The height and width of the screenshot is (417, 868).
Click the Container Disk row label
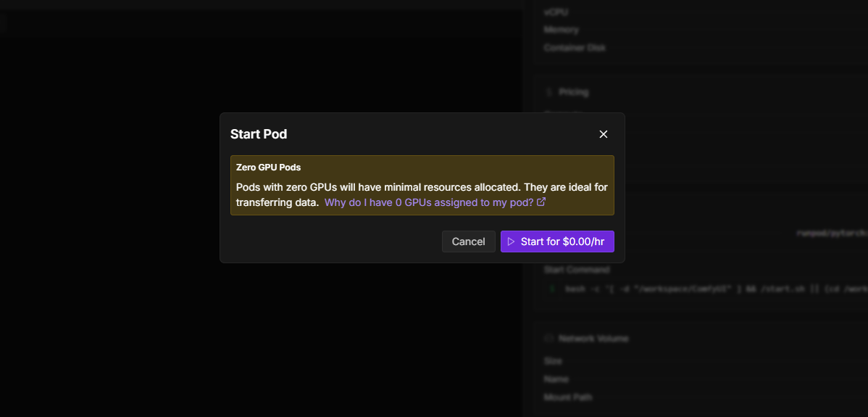pos(574,48)
